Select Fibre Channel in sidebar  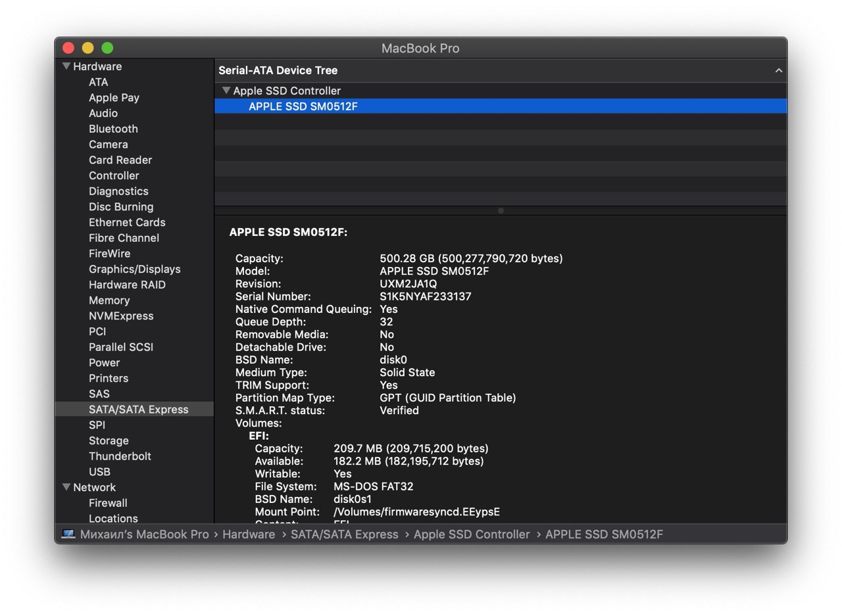(124, 238)
